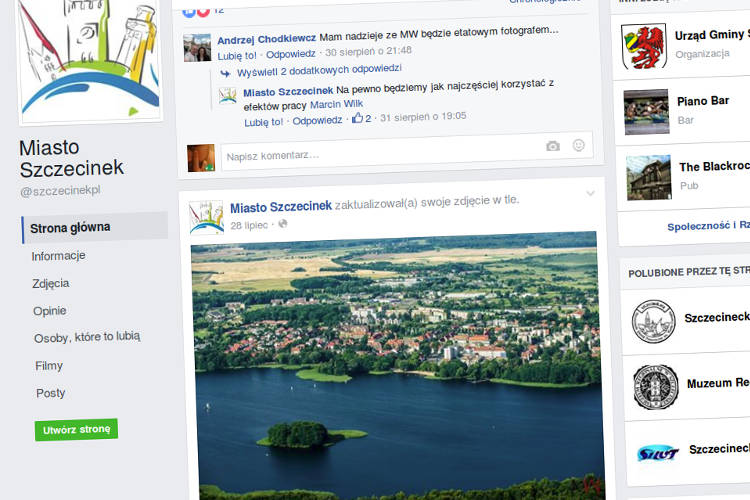750x500 pixels.
Task: Select Strona główna in the sidebar
Action: (95, 227)
